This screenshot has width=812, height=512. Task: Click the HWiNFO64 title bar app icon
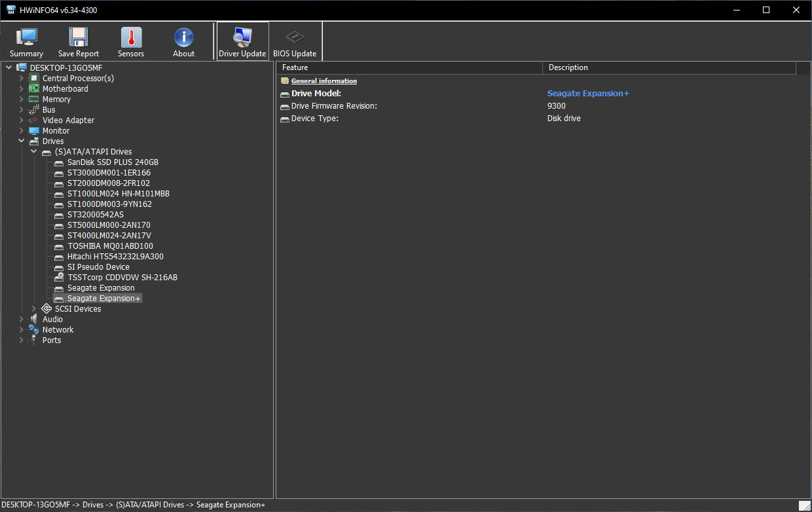pyautogui.click(x=10, y=10)
